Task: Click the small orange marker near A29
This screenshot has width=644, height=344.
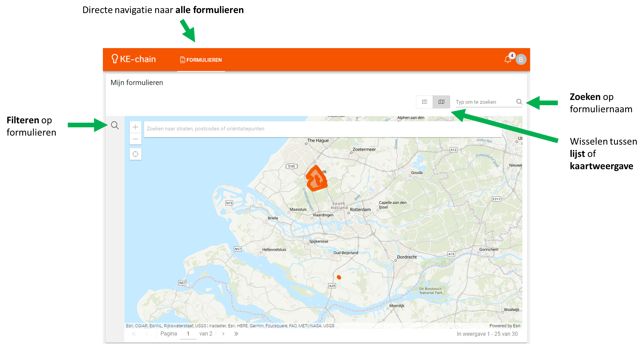Action: 339,277
